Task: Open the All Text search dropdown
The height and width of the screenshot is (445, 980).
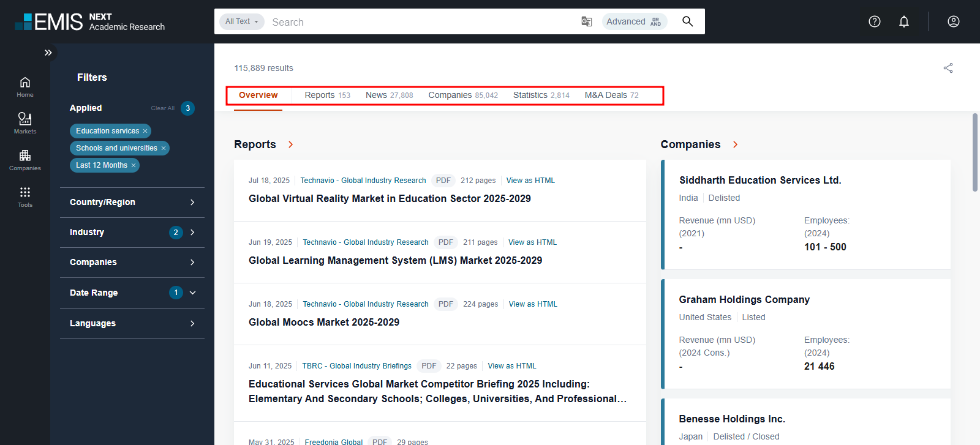Action: click(241, 21)
